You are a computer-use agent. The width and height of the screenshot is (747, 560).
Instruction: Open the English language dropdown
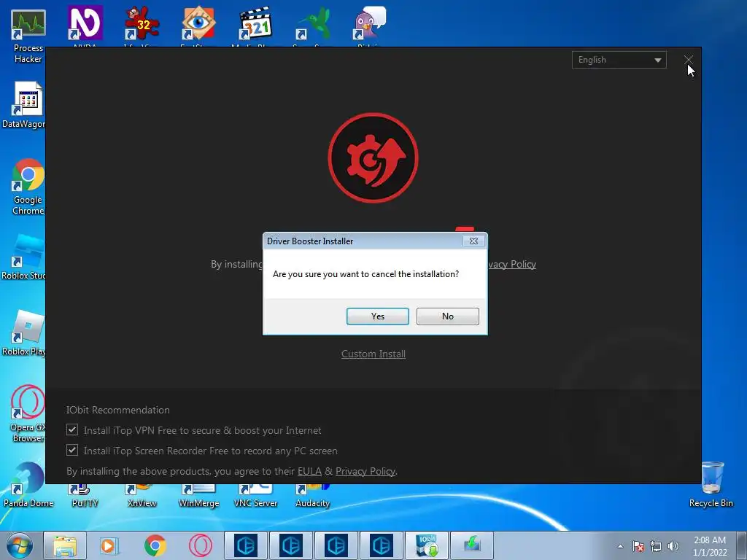[x=619, y=60]
